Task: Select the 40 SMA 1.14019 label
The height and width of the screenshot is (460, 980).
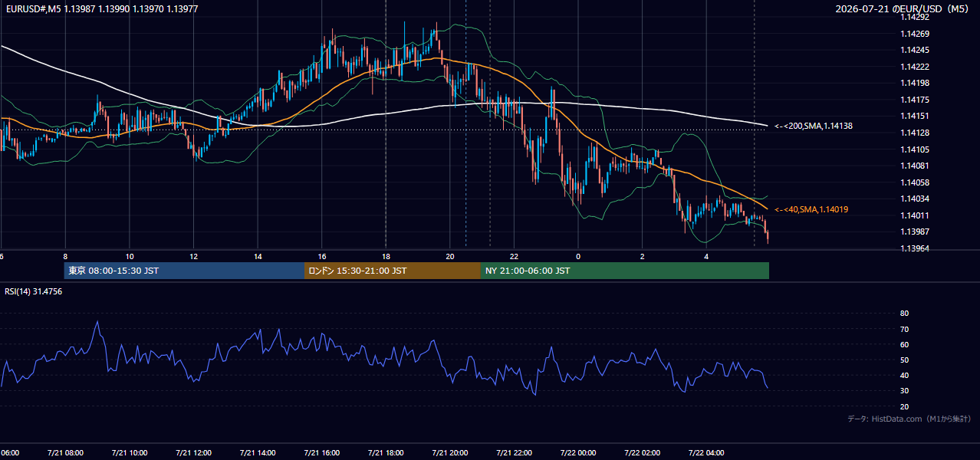Action: (811, 209)
